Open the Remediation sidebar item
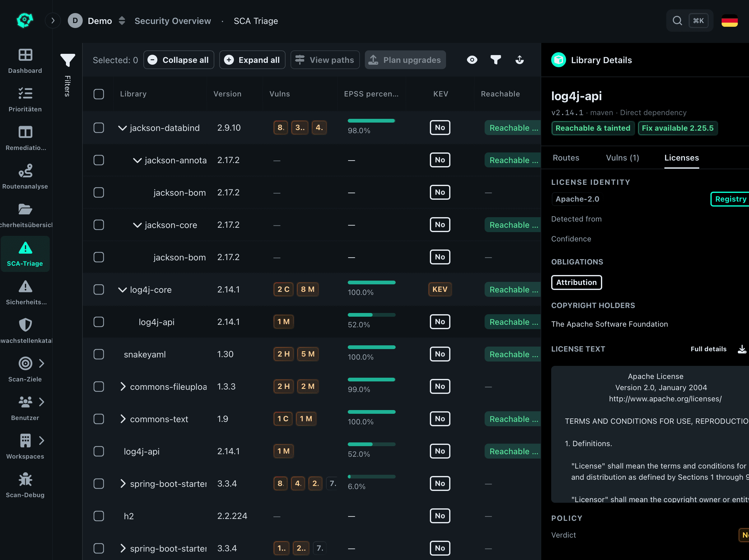Viewport: 749px width, 560px height. tap(25, 138)
